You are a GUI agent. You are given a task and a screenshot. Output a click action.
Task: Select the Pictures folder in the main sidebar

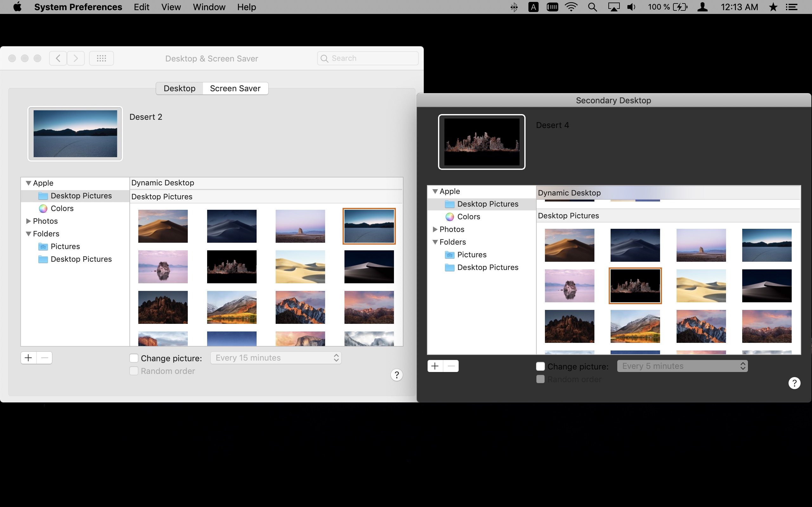pyautogui.click(x=65, y=247)
